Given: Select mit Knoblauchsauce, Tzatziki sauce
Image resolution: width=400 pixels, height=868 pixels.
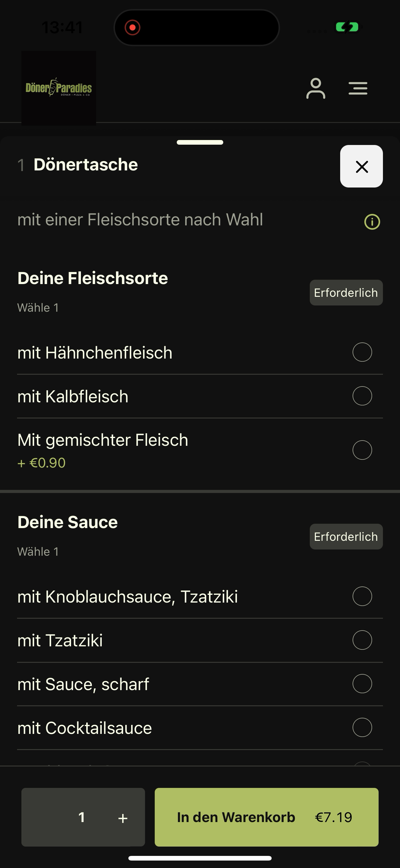Looking at the screenshot, I should 362,596.
